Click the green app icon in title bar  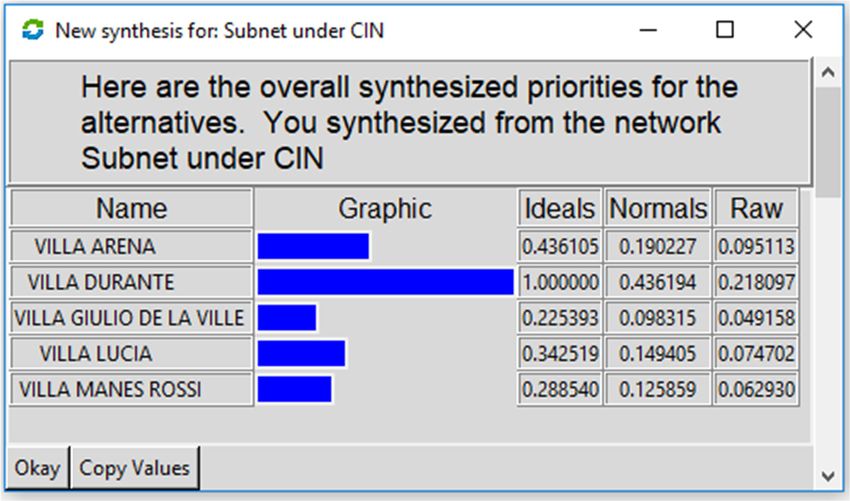point(33,30)
